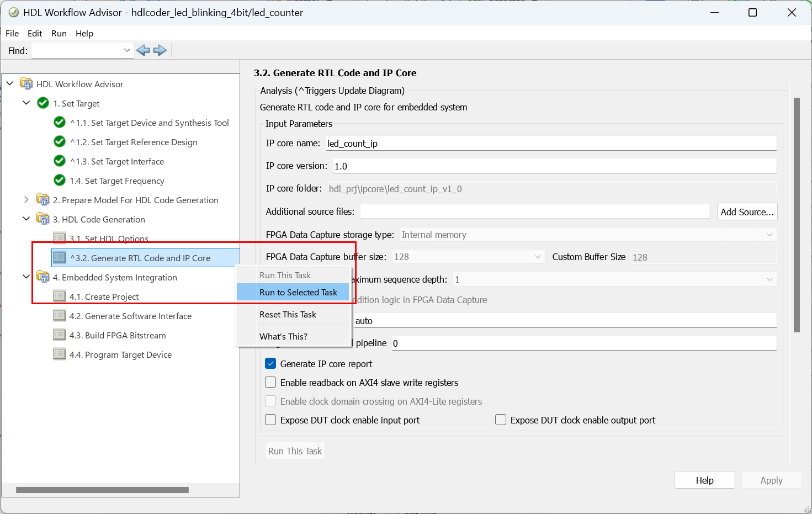This screenshot has width=812, height=514.
Task: Check Expose DUT clock enable output port
Action: coord(501,420)
